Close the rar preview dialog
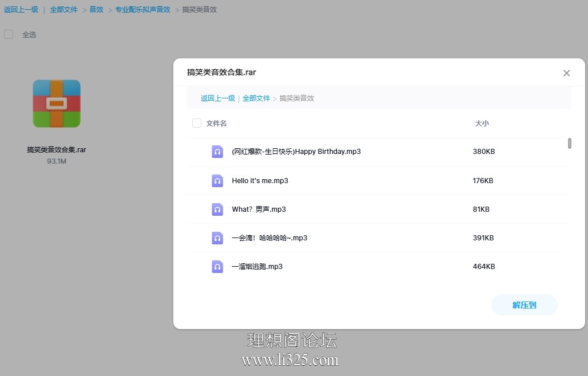Screen dimensions: 588x376 pyautogui.click(x=566, y=73)
